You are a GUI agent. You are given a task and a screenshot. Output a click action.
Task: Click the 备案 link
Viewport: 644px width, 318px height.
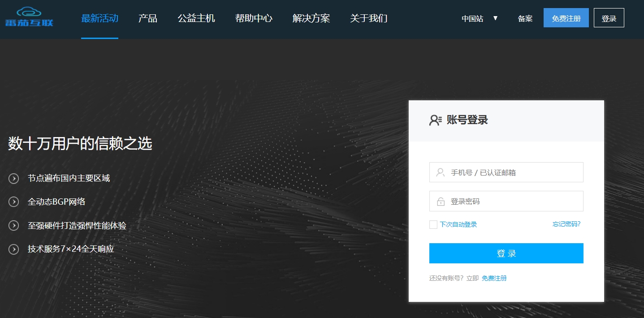click(x=525, y=18)
